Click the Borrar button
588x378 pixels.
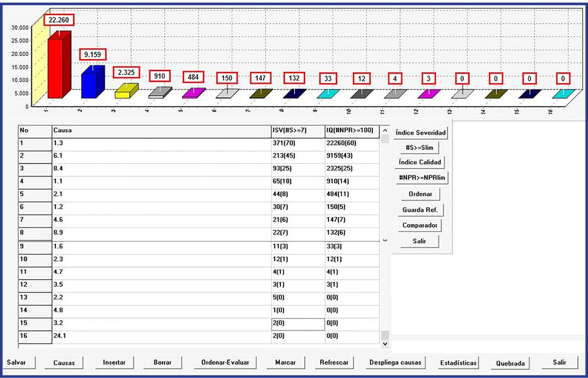[162, 363]
